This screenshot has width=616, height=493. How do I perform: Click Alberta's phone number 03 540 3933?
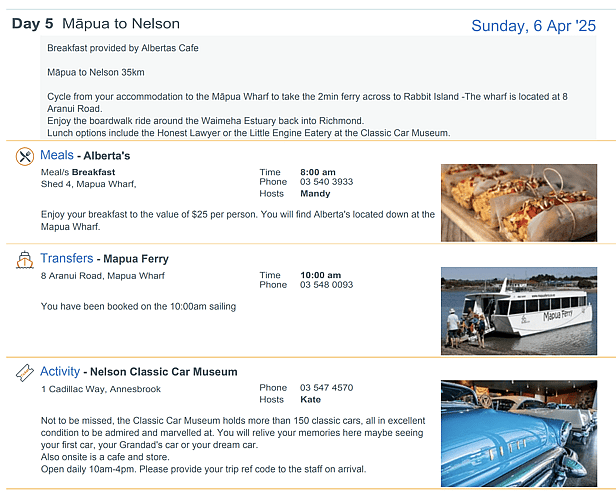(326, 183)
